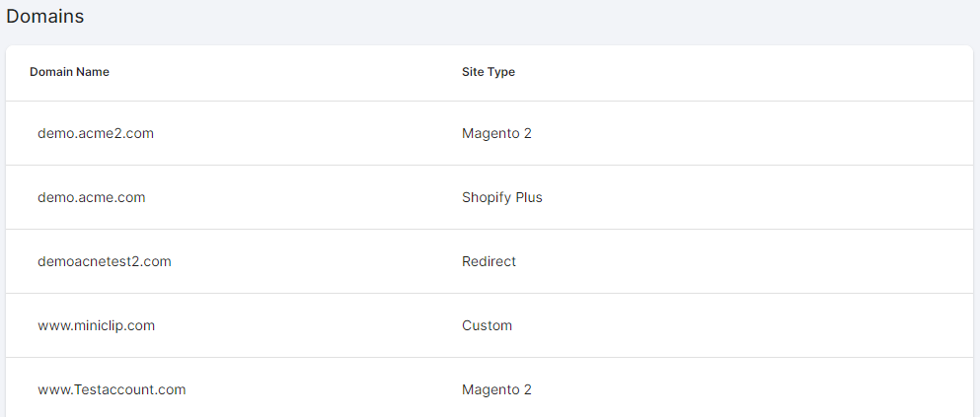Open the www.miniclip.com domain
Viewport: 980px width, 417px height.
click(x=97, y=325)
